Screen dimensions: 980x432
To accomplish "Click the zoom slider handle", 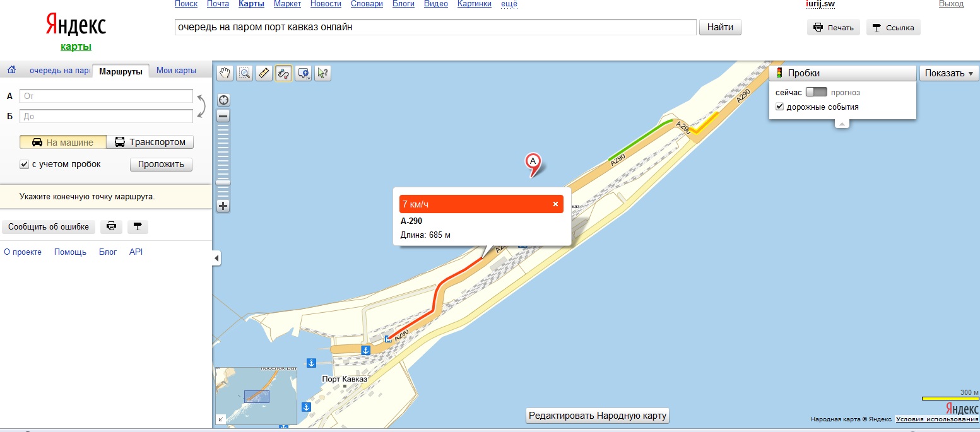I will [223, 182].
